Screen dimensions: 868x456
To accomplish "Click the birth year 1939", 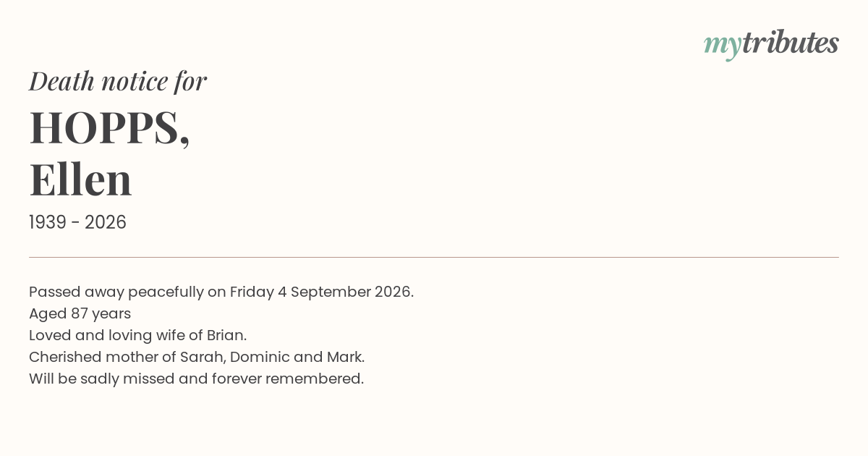I will tap(48, 223).
